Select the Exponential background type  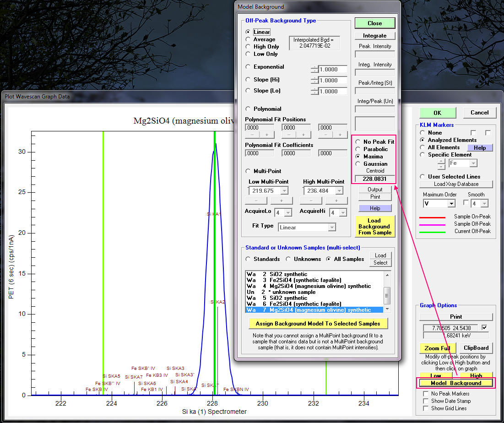pyautogui.click(x=248, y=67)
